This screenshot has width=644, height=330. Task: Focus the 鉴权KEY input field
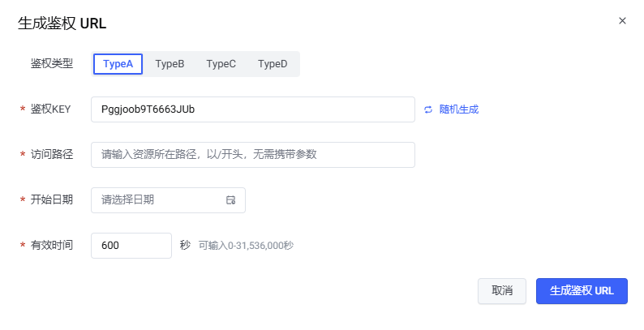tap(252, 109)
